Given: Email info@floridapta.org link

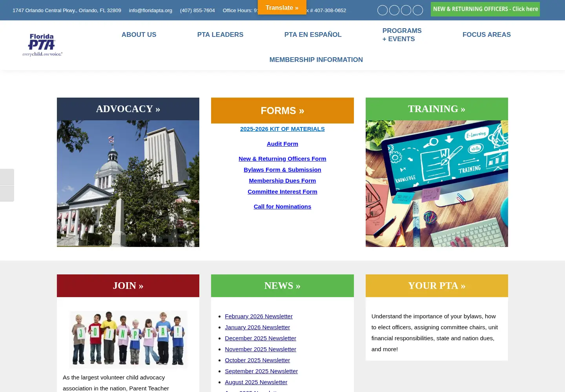Looking at the screenshot, I should click(151, 10).
